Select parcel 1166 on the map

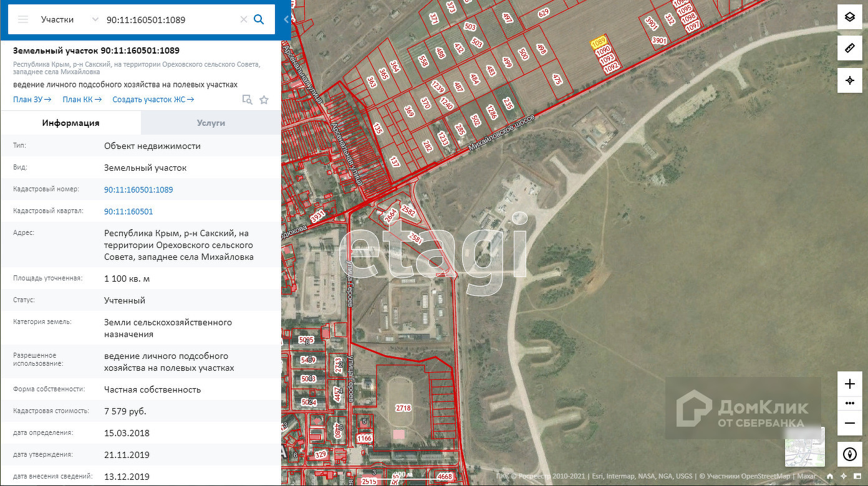[365, 439]
